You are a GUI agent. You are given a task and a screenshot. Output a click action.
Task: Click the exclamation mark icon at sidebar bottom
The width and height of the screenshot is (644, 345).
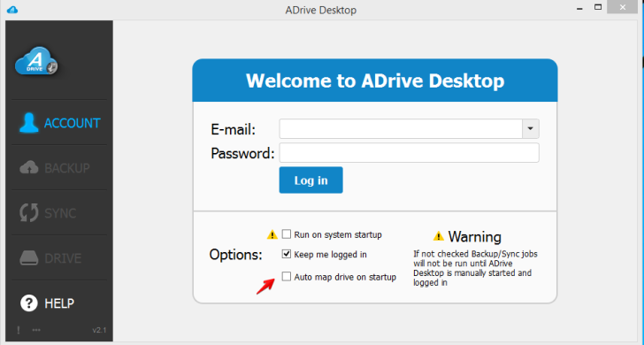19,330
